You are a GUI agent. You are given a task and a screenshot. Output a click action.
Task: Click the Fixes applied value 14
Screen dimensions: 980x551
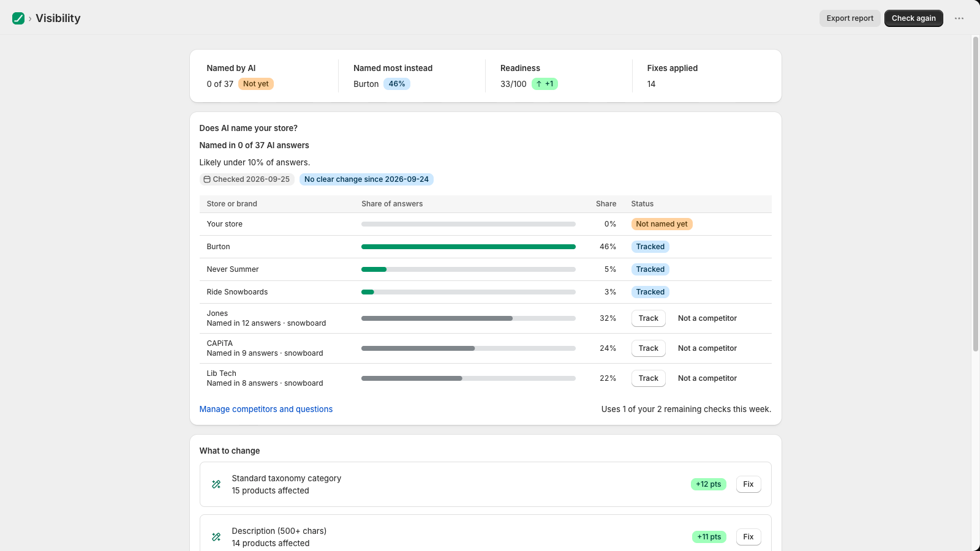[651, 84]
